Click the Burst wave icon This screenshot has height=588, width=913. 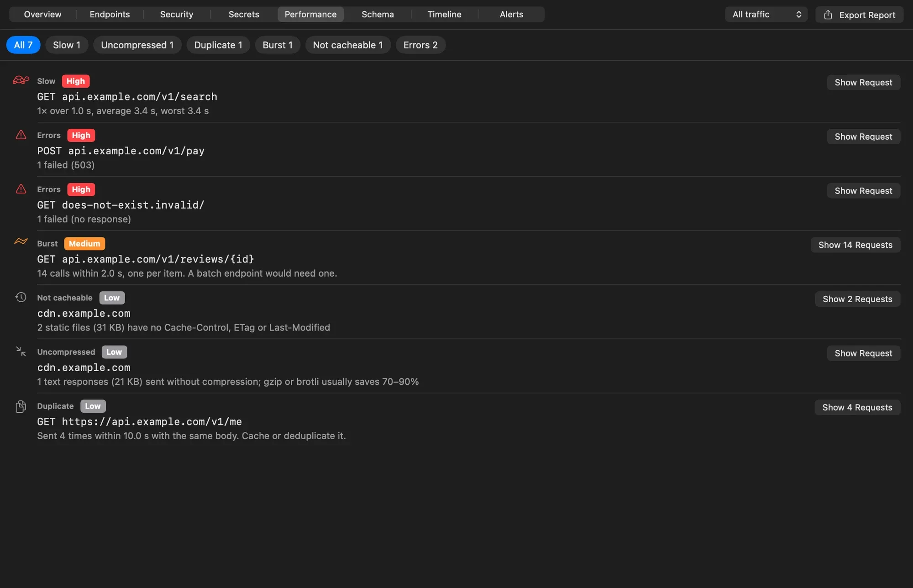(x=21, y=241)
